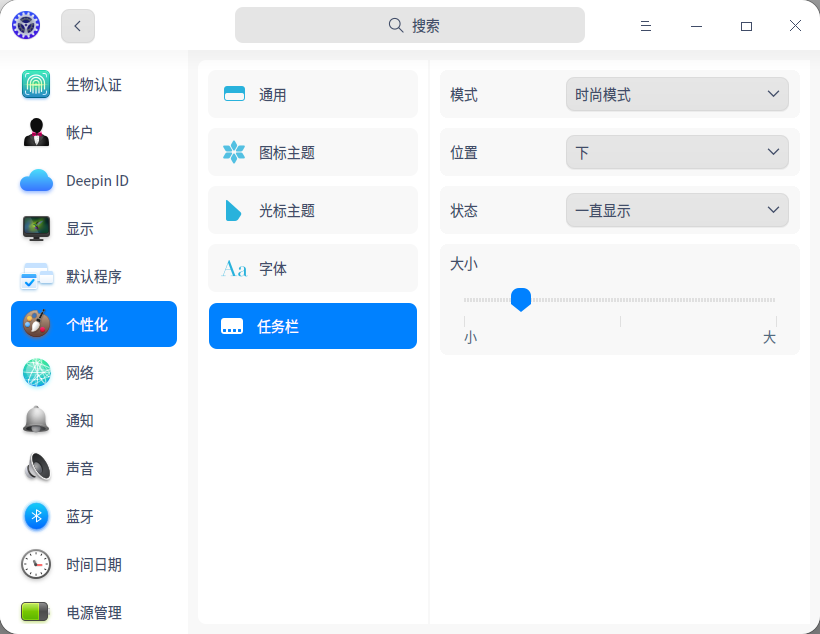Click the blue 大小 slider handle
Image resolution: width=820 pixels, height=634 pixels.
pyautogui.click(x=521, y=300)
